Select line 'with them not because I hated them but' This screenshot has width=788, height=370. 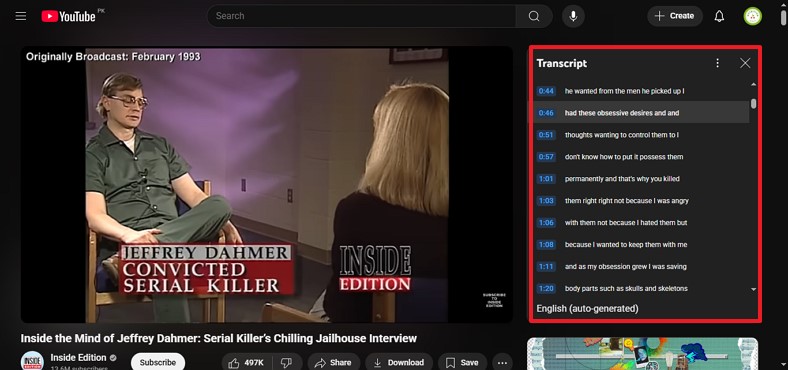click(x=626, y=223)
